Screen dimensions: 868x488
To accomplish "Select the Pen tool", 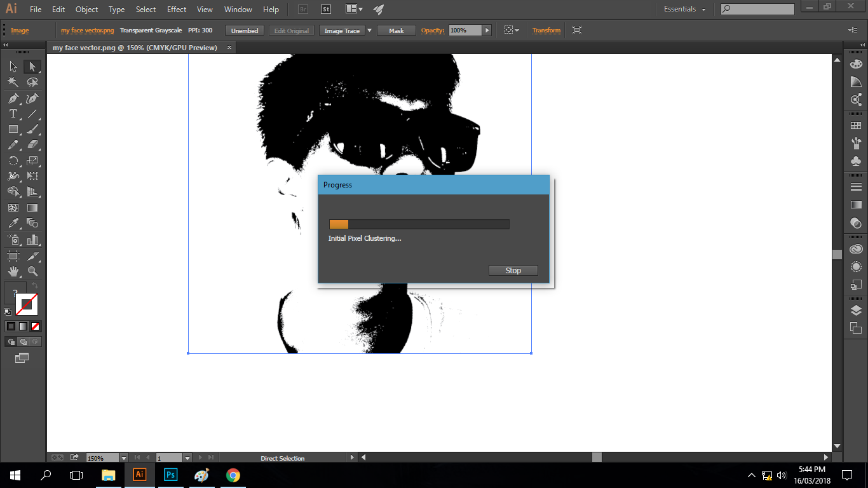I will pos(13,98).
